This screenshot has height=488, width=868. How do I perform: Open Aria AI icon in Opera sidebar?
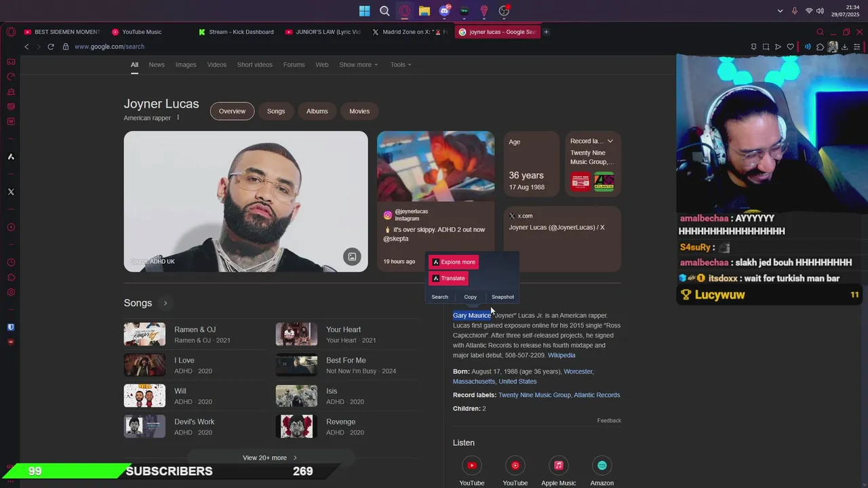[11, 157]
